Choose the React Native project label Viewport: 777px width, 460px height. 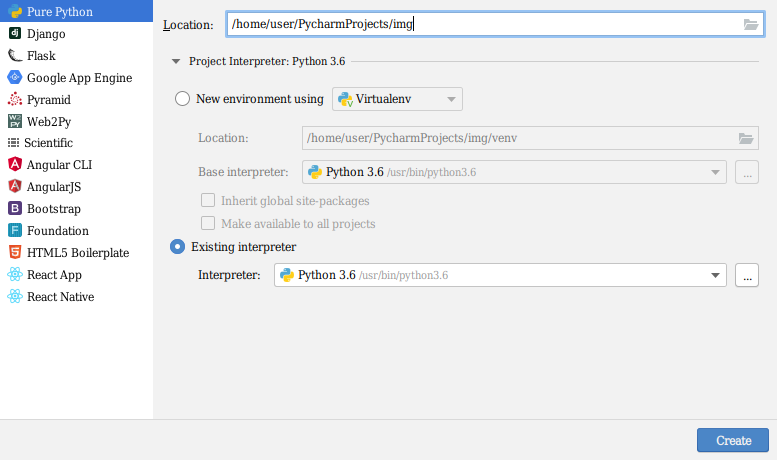click(60, 296)
